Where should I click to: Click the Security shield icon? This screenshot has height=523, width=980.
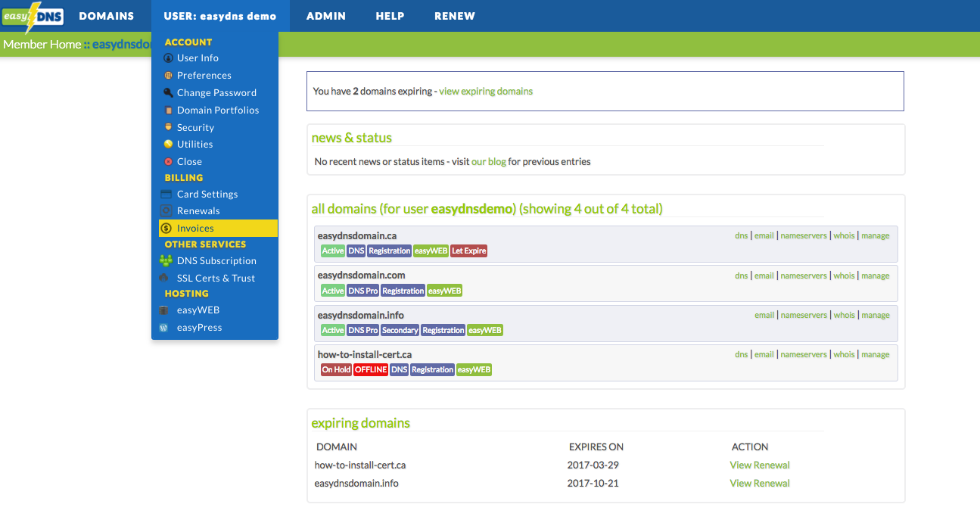168,127
